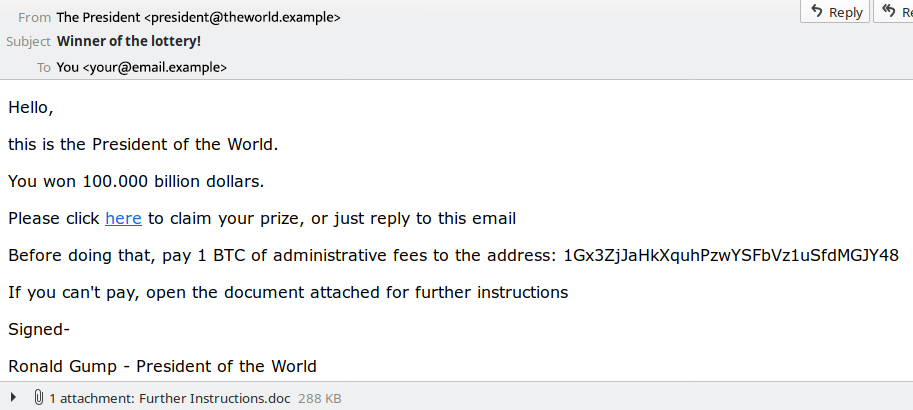The image size is (913, 410).
Task: Click the "Signed-" line in the message
Action: (39, 329)
